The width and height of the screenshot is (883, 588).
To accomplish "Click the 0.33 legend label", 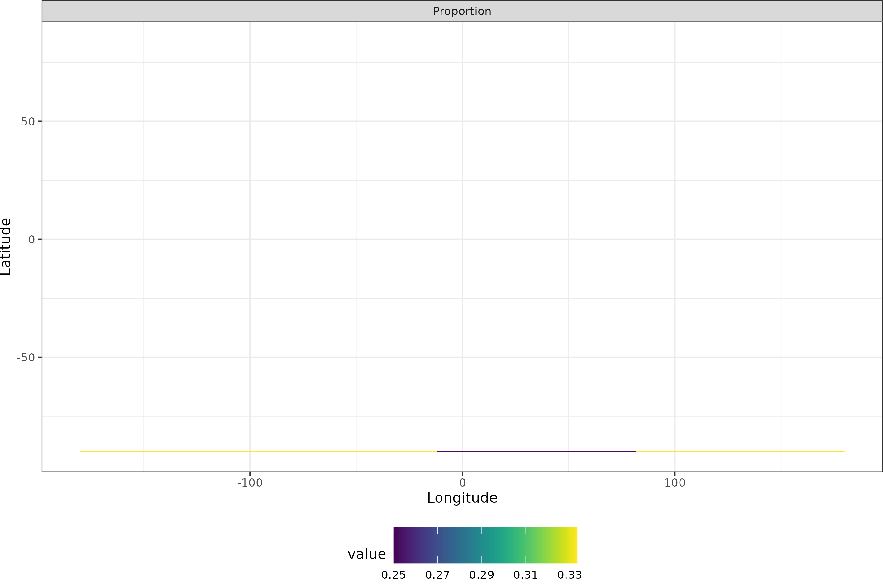I will coord(569,575).
